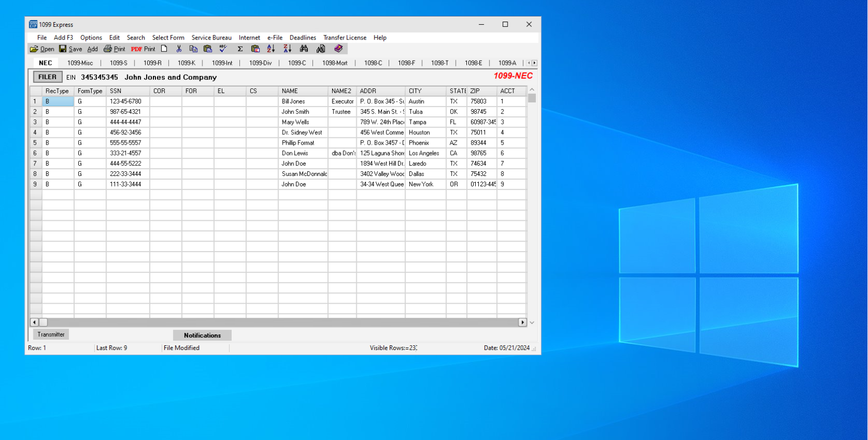The height and width of the screenshot is (440, 868).
Task: Click the horizontal scrollbar right arrow
Action: click(522, 322)
